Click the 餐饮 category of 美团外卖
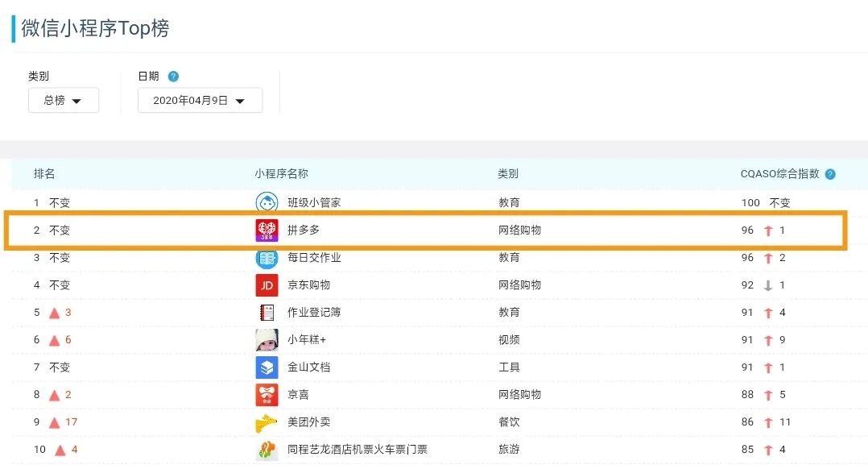The image size is (868, 465). [x=509, y=422]
